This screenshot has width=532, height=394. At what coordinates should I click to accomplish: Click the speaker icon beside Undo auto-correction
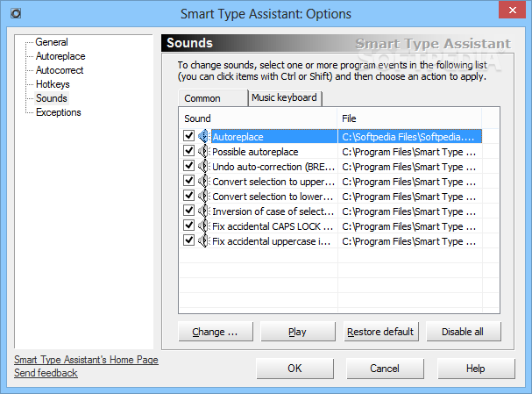click(x=203, y=166)
